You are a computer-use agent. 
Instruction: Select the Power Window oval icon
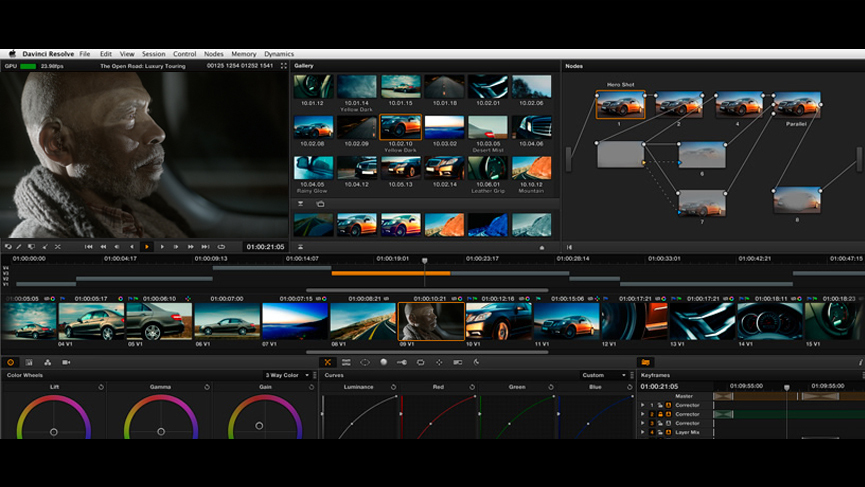click(364, 362)
